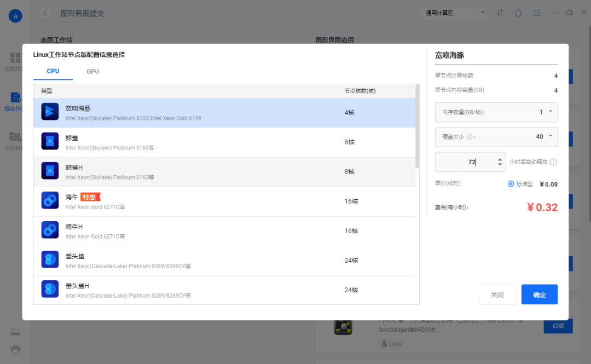Click the node list scrollbar

point(417,126)
